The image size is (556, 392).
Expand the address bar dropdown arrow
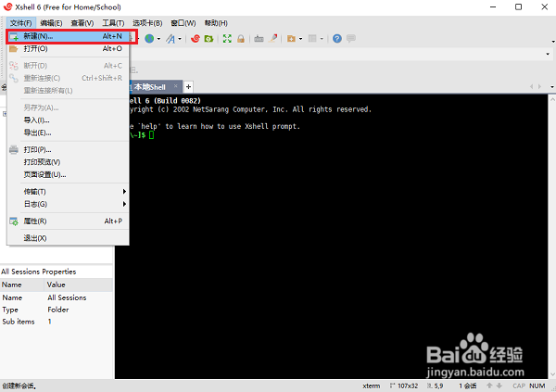[x=548, y=54]
